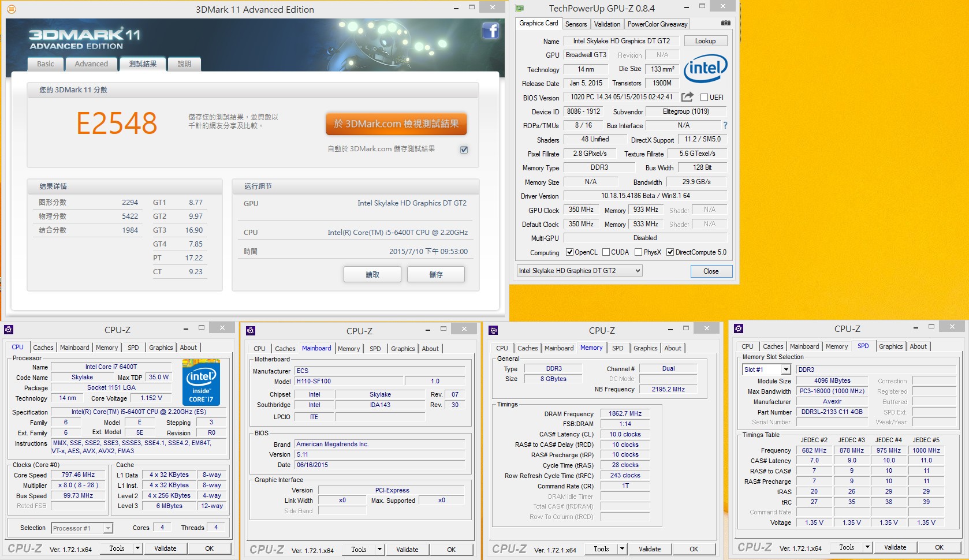969x560 pixels.
Task: Click the Close button in GPU-Z
Action: [x=711, y=271]
